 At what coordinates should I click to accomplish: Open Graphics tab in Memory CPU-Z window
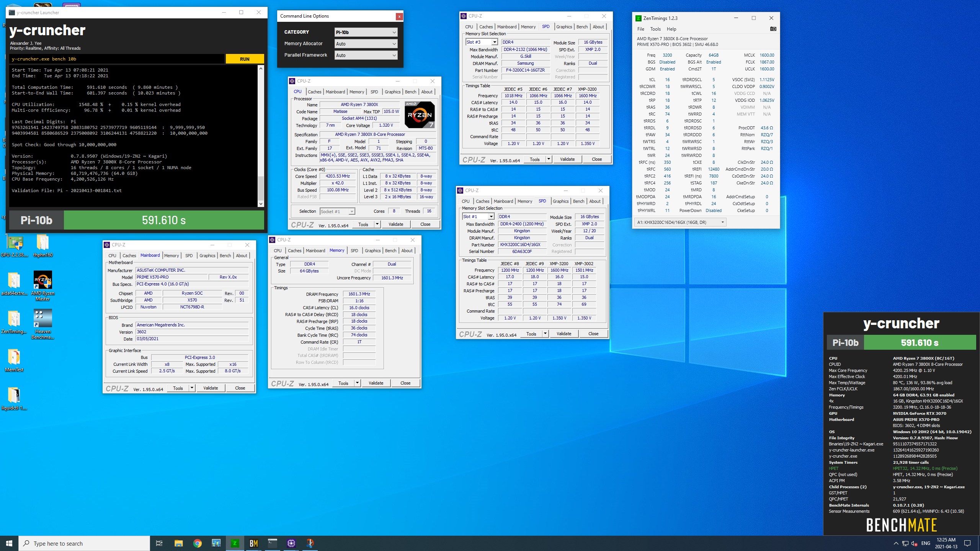pos(372,251)
